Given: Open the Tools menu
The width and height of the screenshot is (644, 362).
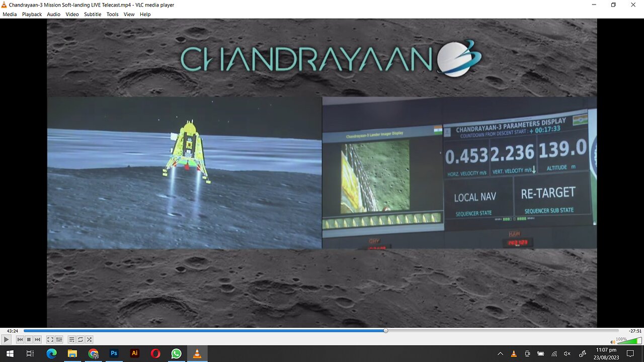Looking at the screenshot, I should click(x=113, y=14).
